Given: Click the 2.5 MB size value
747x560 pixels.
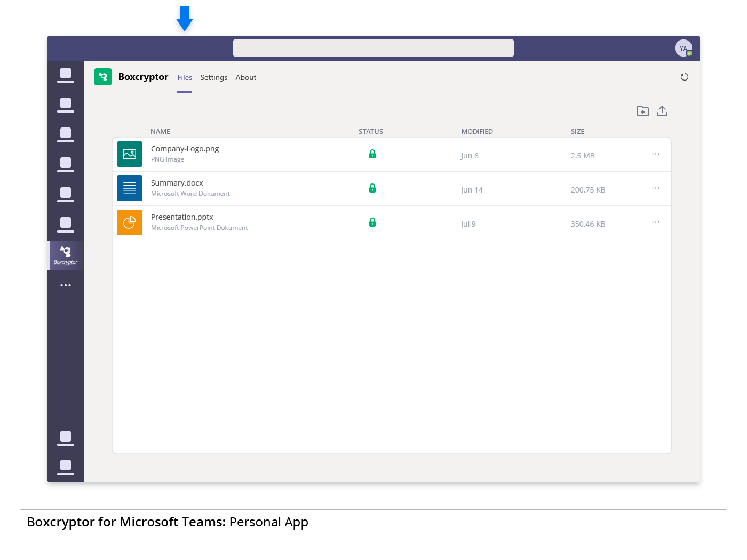Looking at the screenshot, I should (x=583, y=156).
